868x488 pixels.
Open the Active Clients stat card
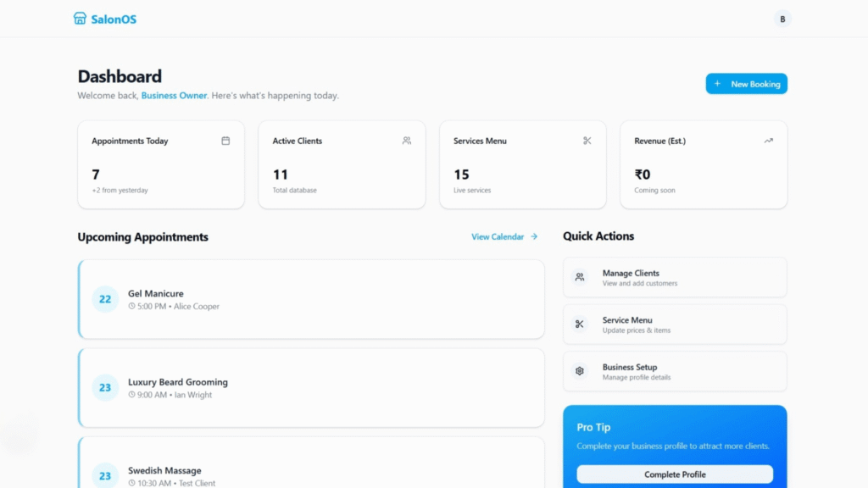click(342, 164)
